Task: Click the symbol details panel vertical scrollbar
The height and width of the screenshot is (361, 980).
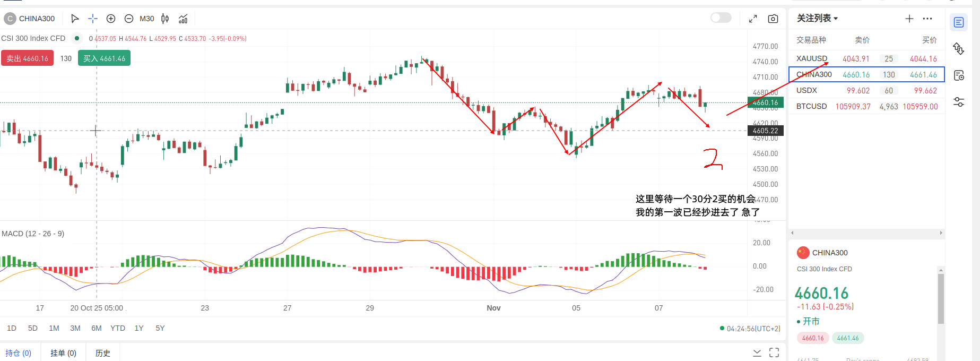Action: pos(941,297)
